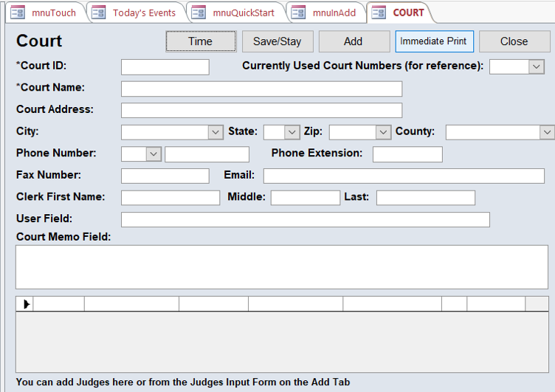The image size is (555, 392).
Task: Expand the County dropdown arrow
Action: coord(547,133)
